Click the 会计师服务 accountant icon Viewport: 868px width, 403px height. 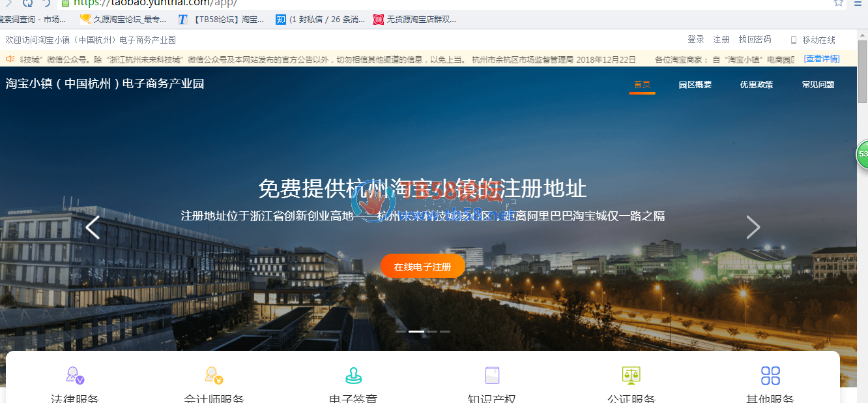(214, 375)
